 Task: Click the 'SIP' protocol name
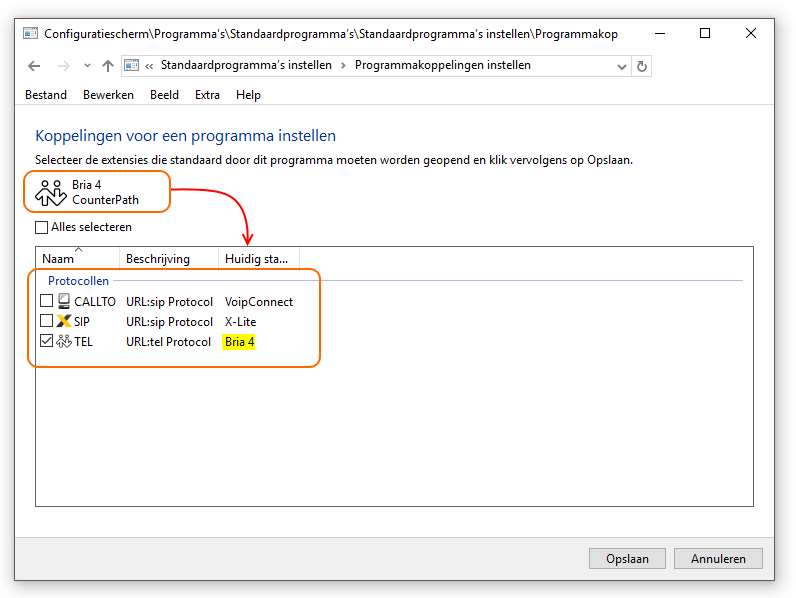pos(82,321)
